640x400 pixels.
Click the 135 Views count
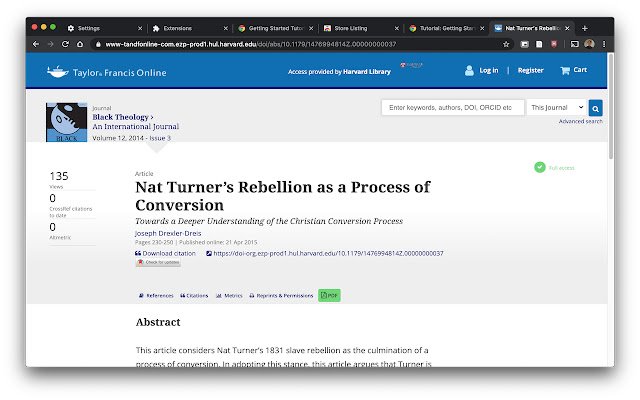pos(59,176)
